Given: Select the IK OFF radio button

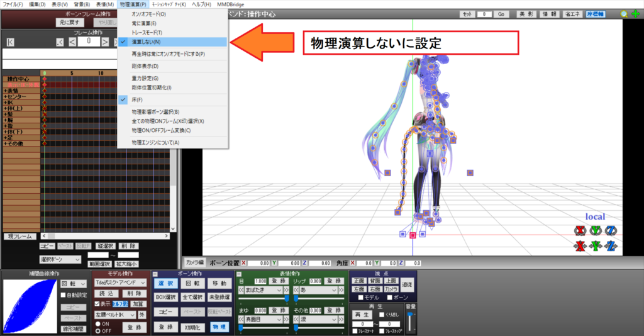Looking at the screenshot, I should (x=97, y=331).
